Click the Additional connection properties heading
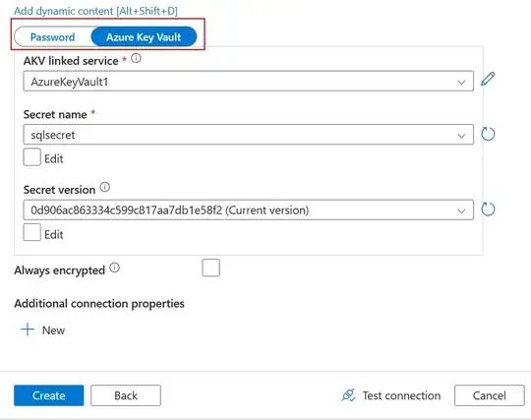The width and height of the screenshot is (531, 420). click(99, 304)
